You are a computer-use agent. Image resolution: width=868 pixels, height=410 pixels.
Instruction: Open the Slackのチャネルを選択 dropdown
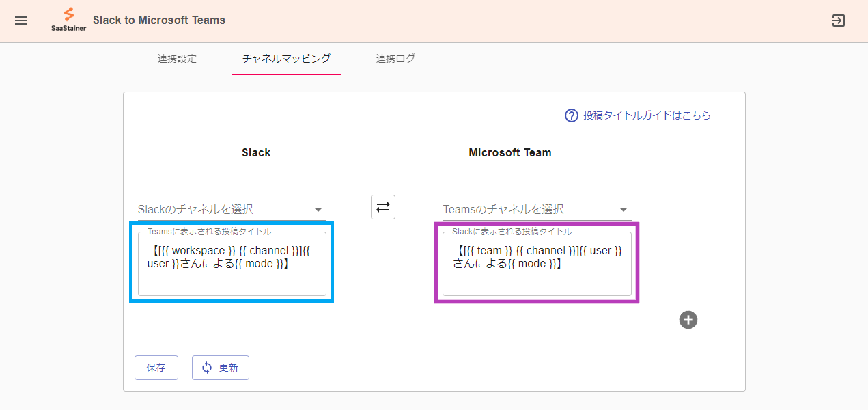pos(232,209)
